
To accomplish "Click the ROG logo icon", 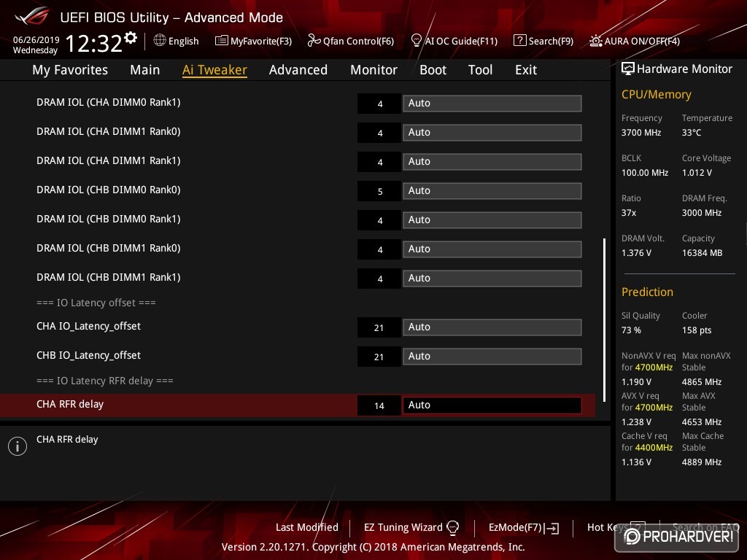I will click(31, 17).
